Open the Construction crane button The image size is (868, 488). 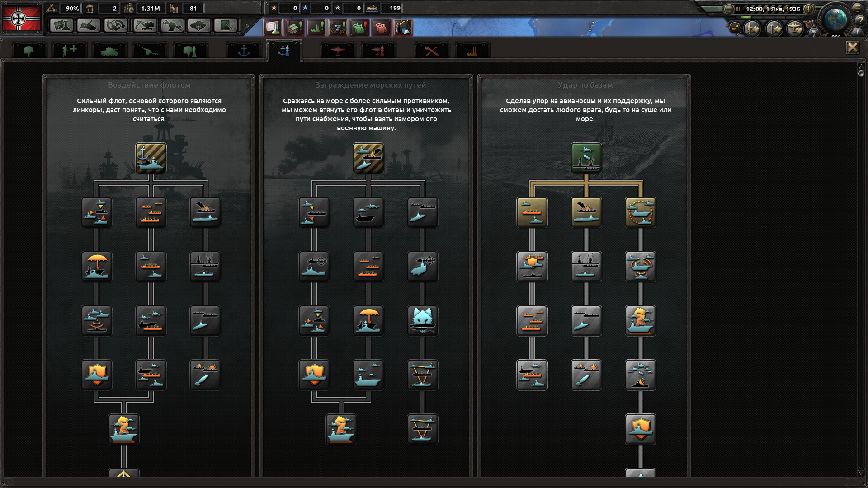point(144,25)
